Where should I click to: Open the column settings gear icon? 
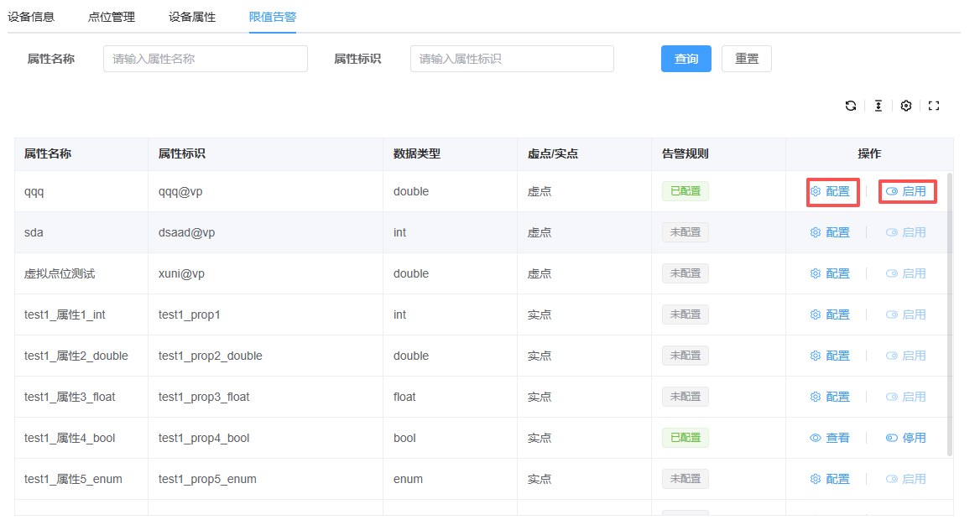pos(906,106)
